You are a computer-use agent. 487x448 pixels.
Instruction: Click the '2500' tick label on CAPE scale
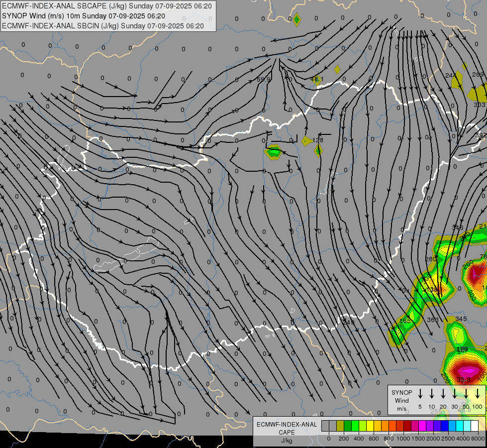point(448,439)
